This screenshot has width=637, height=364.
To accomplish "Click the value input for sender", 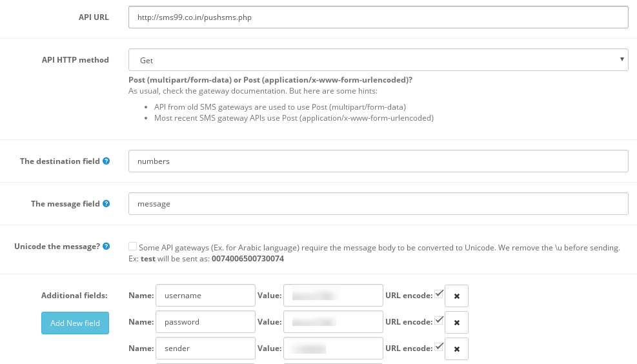I will (x=333, y=349).
